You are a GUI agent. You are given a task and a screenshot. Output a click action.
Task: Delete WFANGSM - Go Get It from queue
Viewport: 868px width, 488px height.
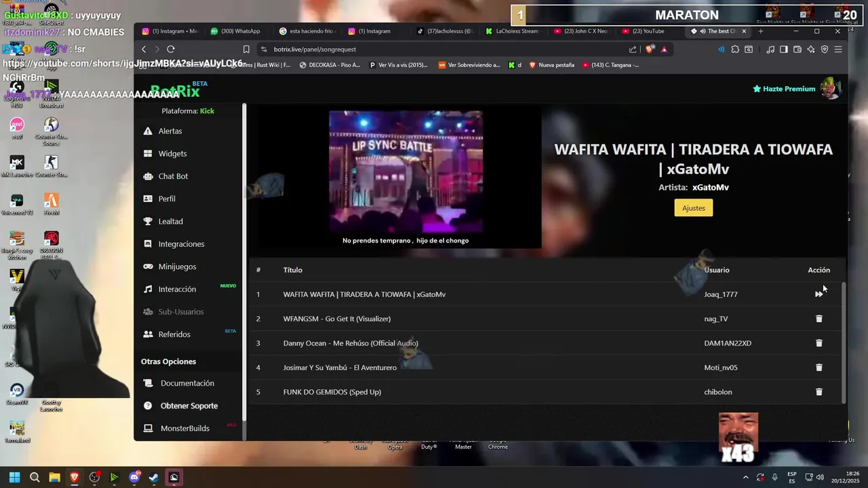pos(818,319)
